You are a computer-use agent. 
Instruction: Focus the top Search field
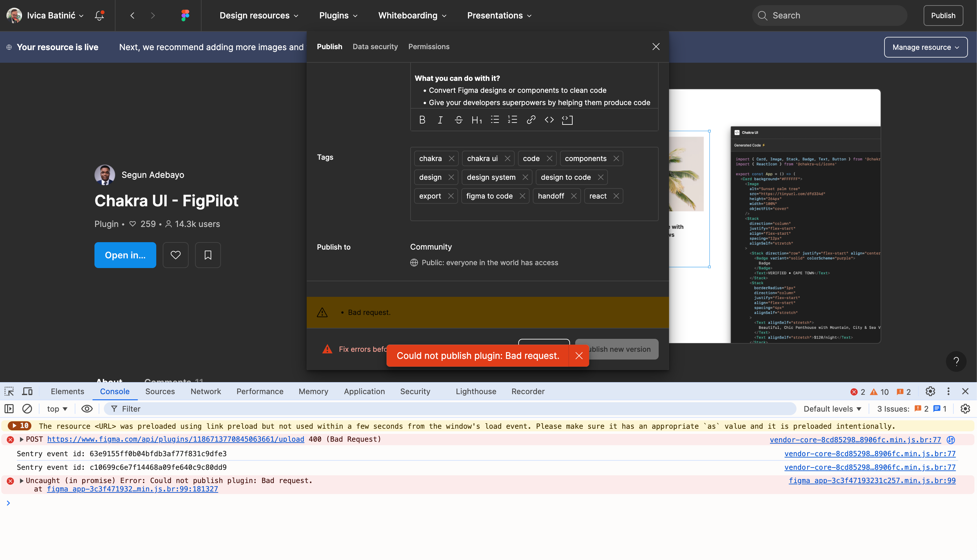click(x=829, y=16)
